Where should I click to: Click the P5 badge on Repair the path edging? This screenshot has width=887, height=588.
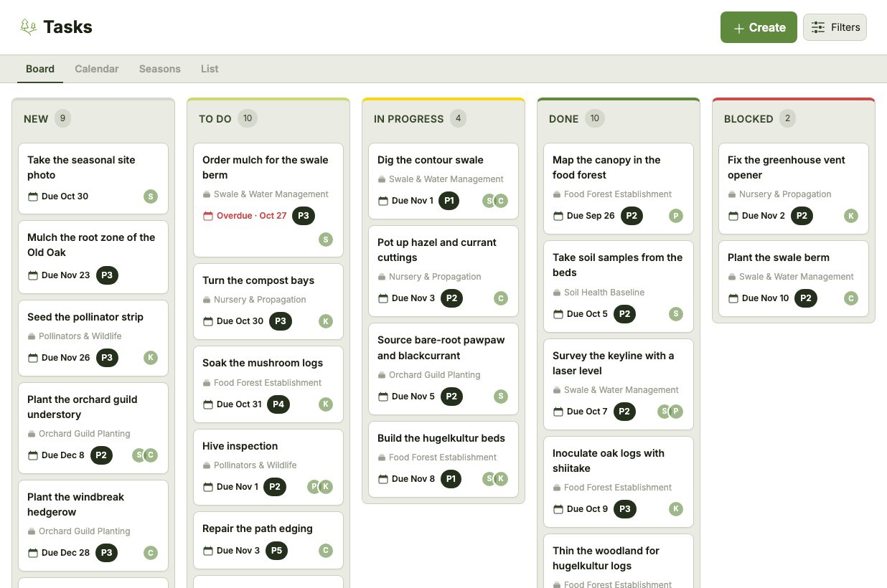tap(277, 550)
